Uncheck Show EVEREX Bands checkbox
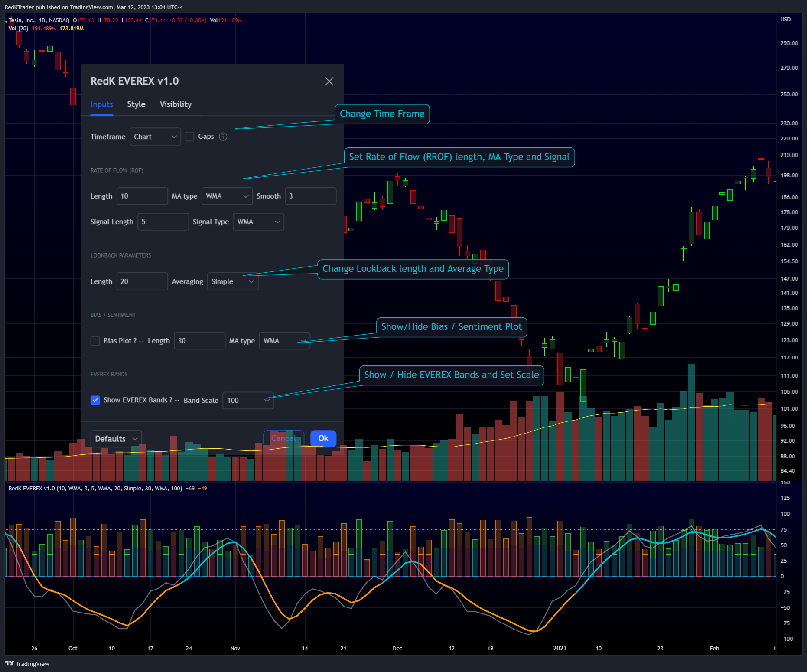The image size is (807, 672). [x=95, y=400]
